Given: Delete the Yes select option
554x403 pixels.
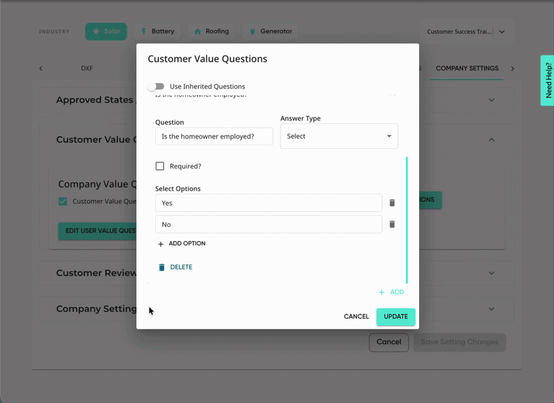Looking at the screenshot, I should pos(392,203).
